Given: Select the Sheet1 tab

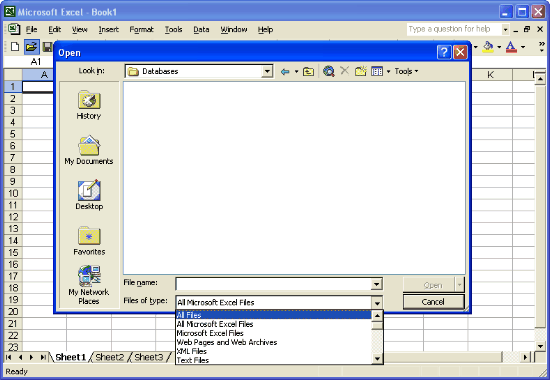Looking at the screenshot, I should pos(71,357).
